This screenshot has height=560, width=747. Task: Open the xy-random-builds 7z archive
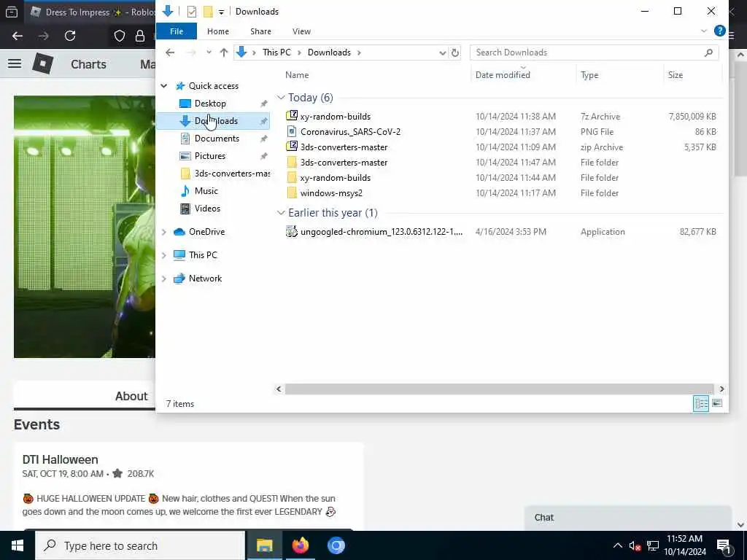coord(335,116)
